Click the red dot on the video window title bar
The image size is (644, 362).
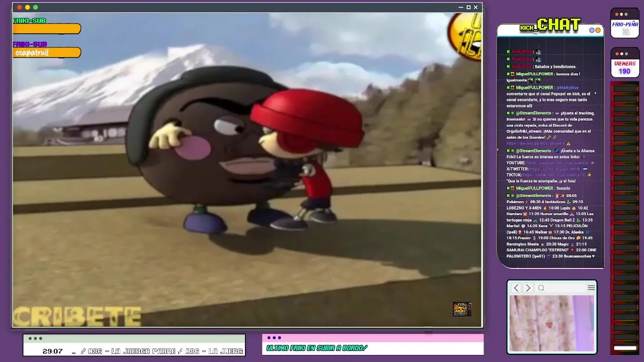point(20,8)
